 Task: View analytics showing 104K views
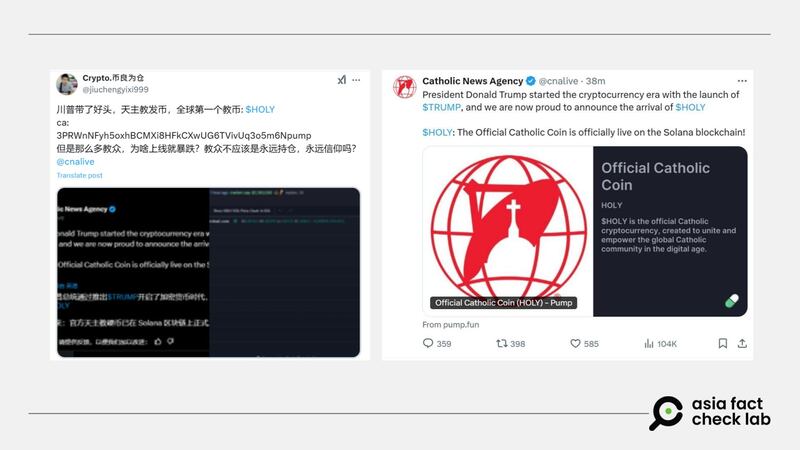(660, 343)
